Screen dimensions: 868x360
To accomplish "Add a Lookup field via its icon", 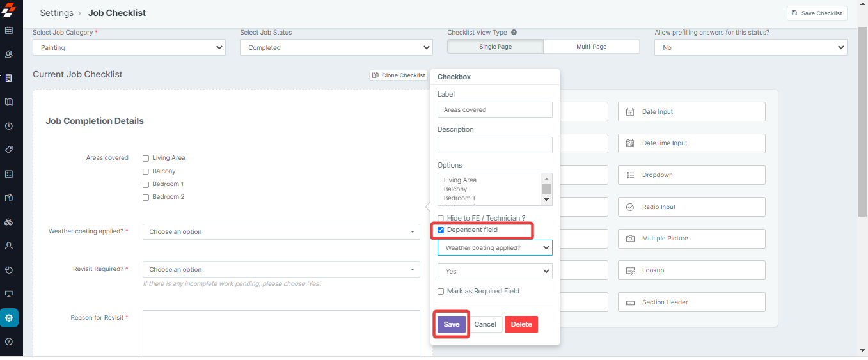I will click(x=630, y=270).
